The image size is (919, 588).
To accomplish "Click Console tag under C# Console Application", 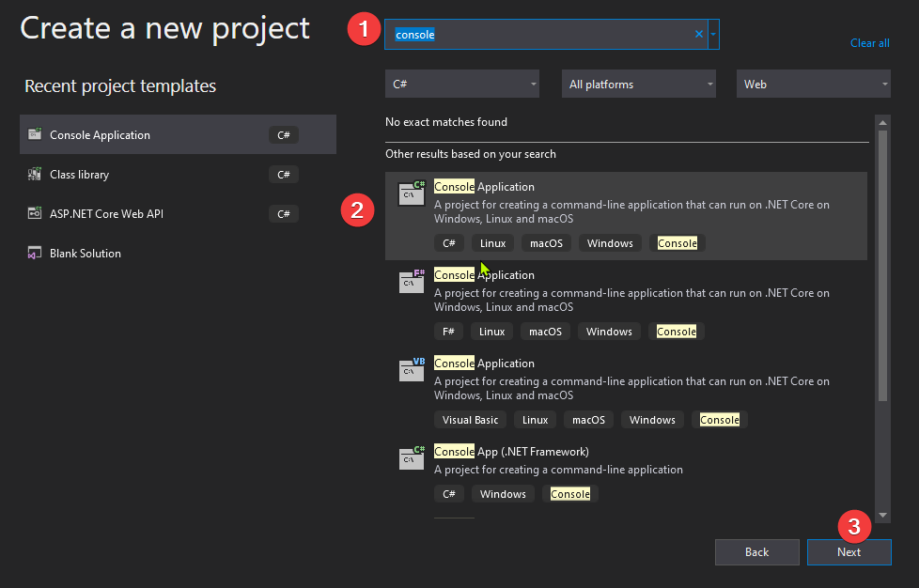I will click(x=677, y=242).
